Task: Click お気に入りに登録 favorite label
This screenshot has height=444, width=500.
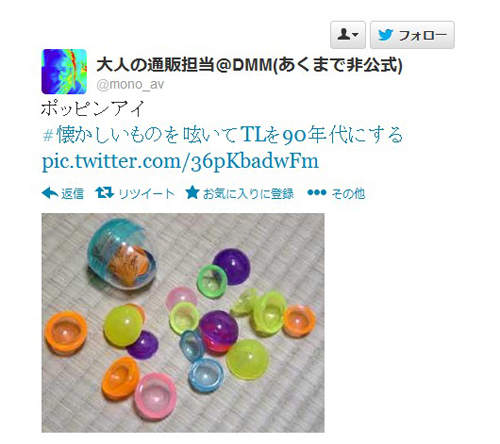Action: coord(248,193)
